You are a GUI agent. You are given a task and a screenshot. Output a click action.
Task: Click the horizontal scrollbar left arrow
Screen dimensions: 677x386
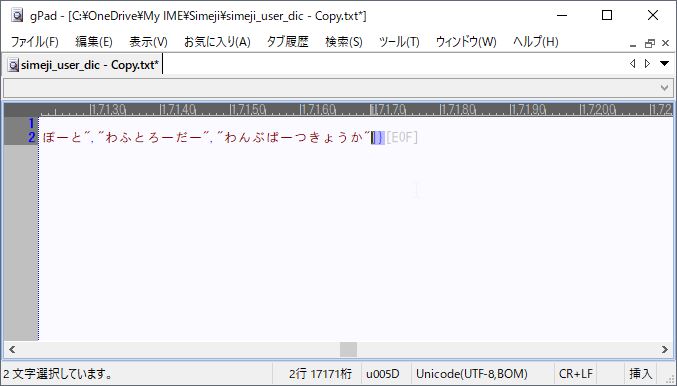12,349
